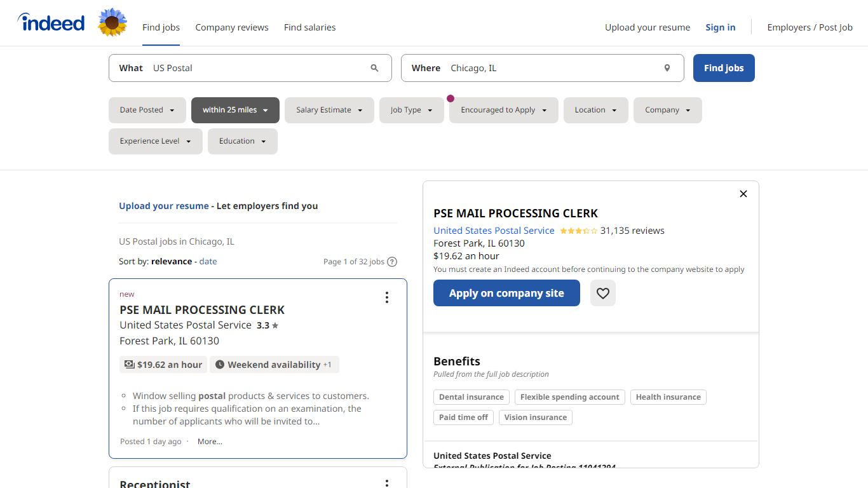Expand the Encouraged to Apply filter
Image resolution: width=868 pixels, height=488 pixels.
pos(504,110)
